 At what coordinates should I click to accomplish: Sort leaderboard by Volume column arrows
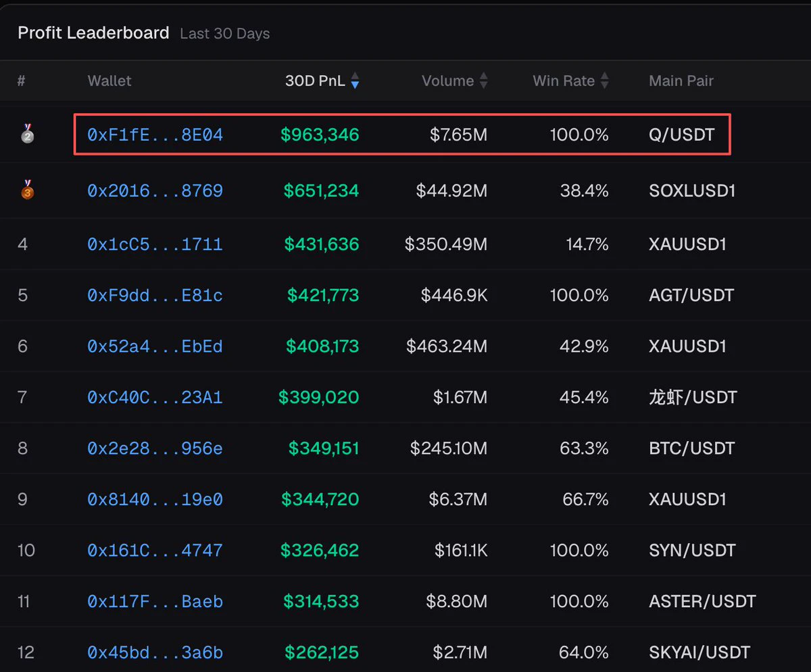[484, 81]
